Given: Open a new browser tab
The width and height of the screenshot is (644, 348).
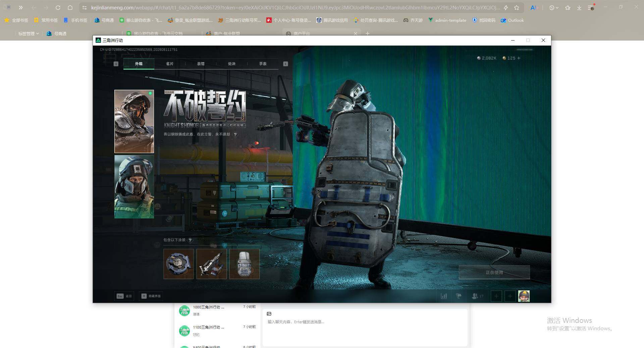Looking at the screenshot, I should (x=368, y=33).
